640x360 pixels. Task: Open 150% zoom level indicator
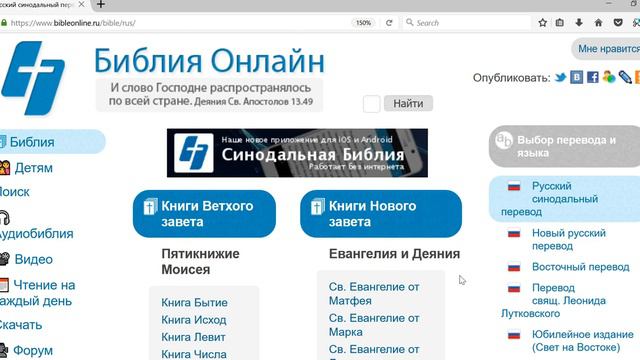[363, 23]
